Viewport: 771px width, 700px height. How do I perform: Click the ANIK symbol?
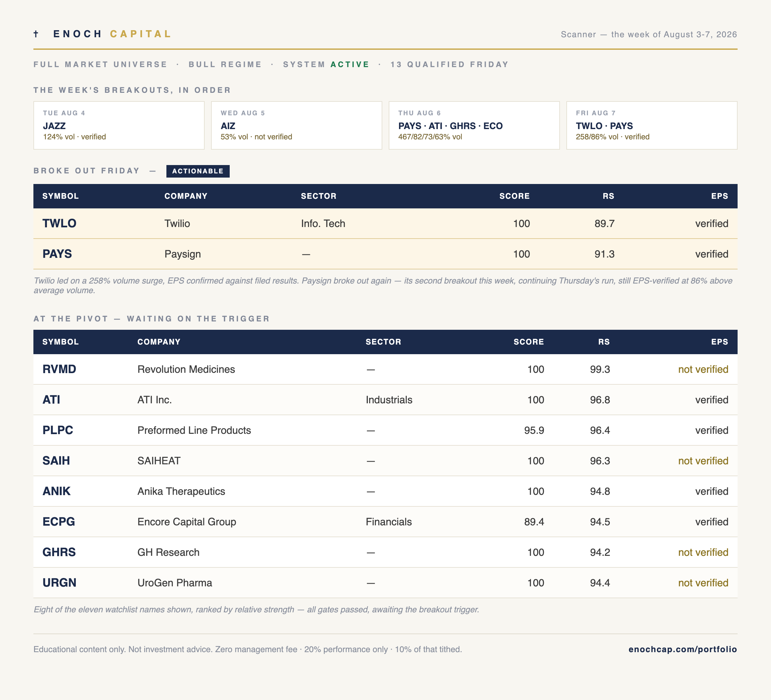57,491
